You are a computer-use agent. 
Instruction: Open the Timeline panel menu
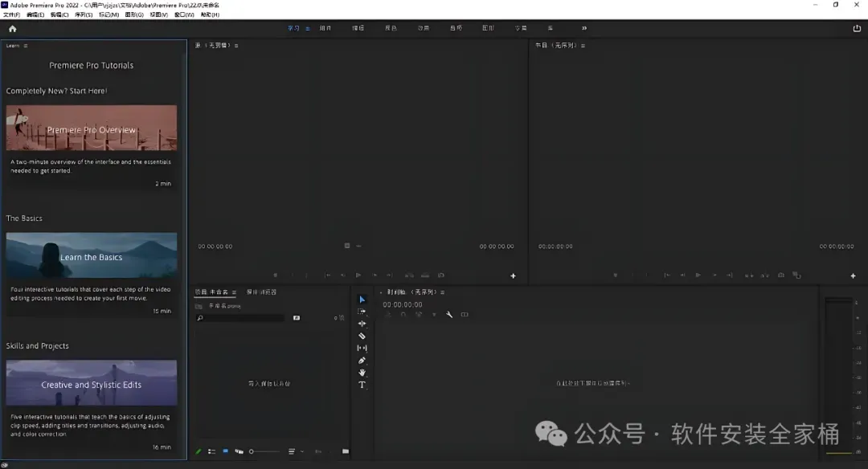[442, 292]
